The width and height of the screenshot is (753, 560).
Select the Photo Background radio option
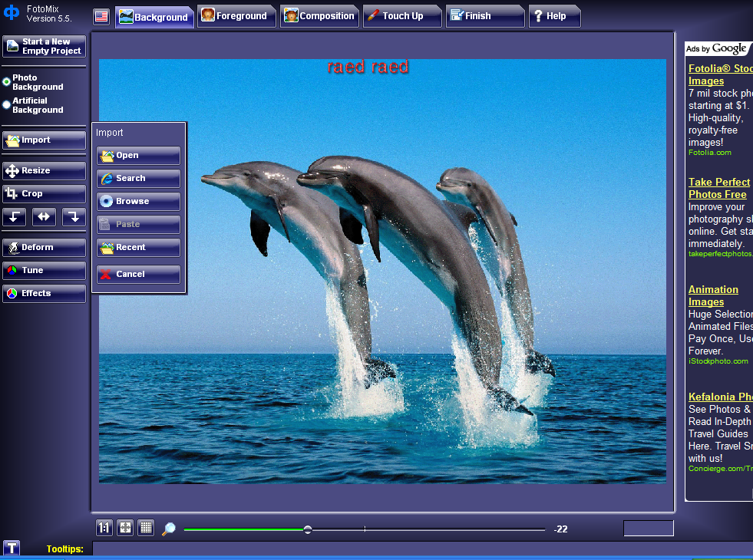(x=7, y=81)
